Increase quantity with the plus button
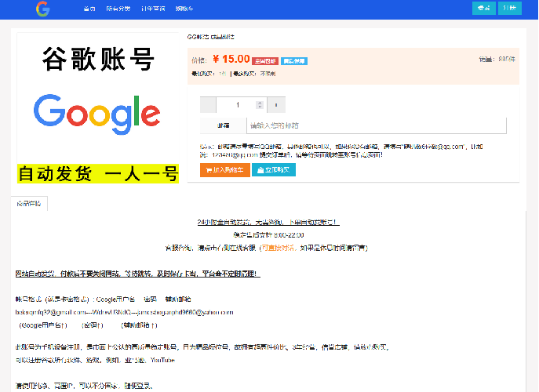The image size is (539, 392). pos(276,105)
